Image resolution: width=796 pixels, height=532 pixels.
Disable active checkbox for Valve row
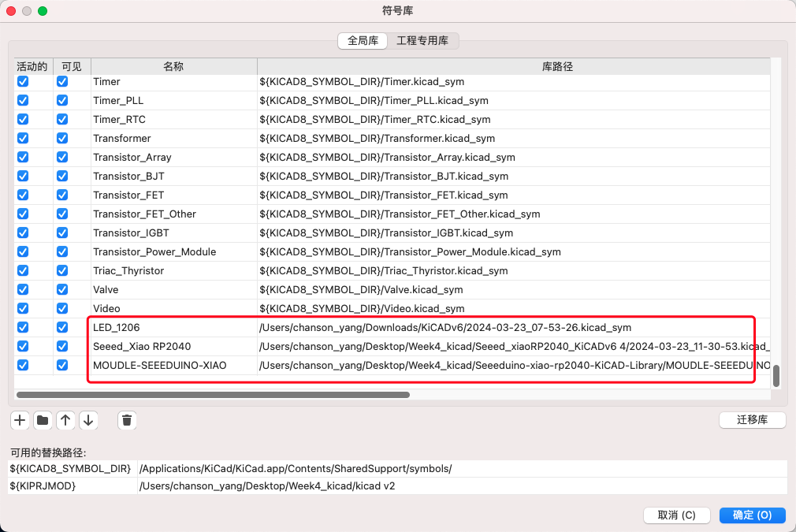pyautogui.click(x=23, y=289)
